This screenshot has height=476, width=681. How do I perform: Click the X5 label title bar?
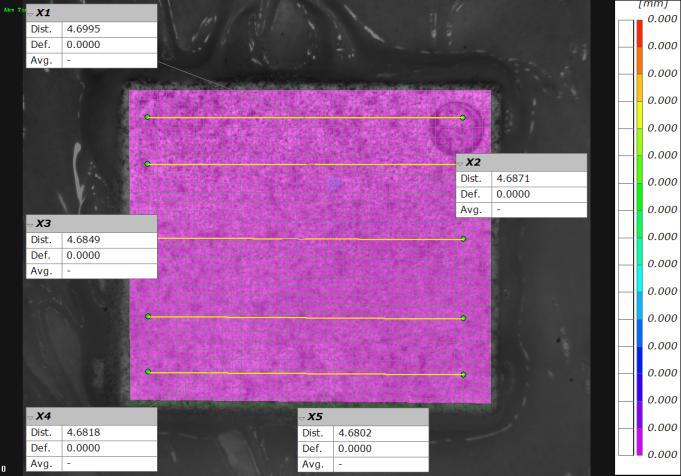(x=362, y=416)
